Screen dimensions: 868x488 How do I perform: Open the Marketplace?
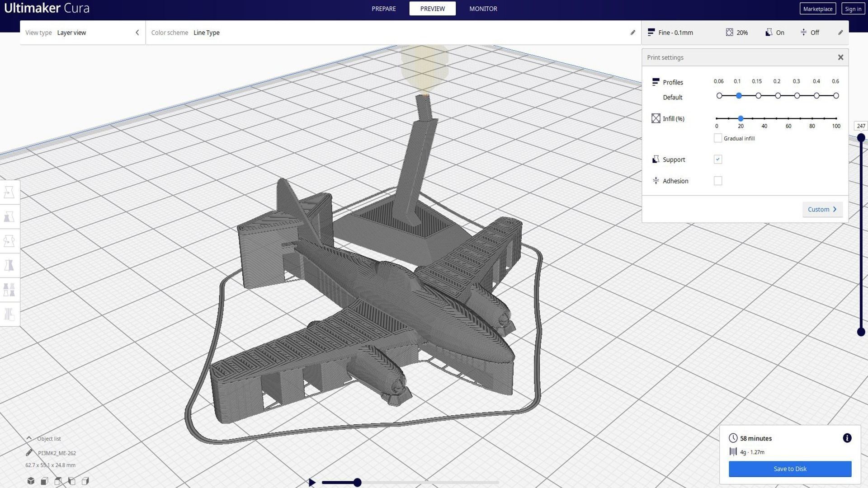coord(817,9)
